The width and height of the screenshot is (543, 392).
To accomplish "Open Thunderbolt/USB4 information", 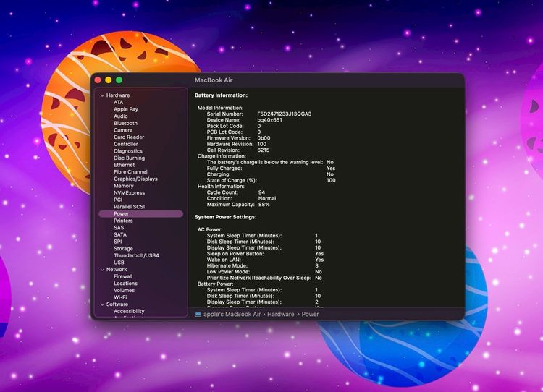I will (x=136, y=255).
